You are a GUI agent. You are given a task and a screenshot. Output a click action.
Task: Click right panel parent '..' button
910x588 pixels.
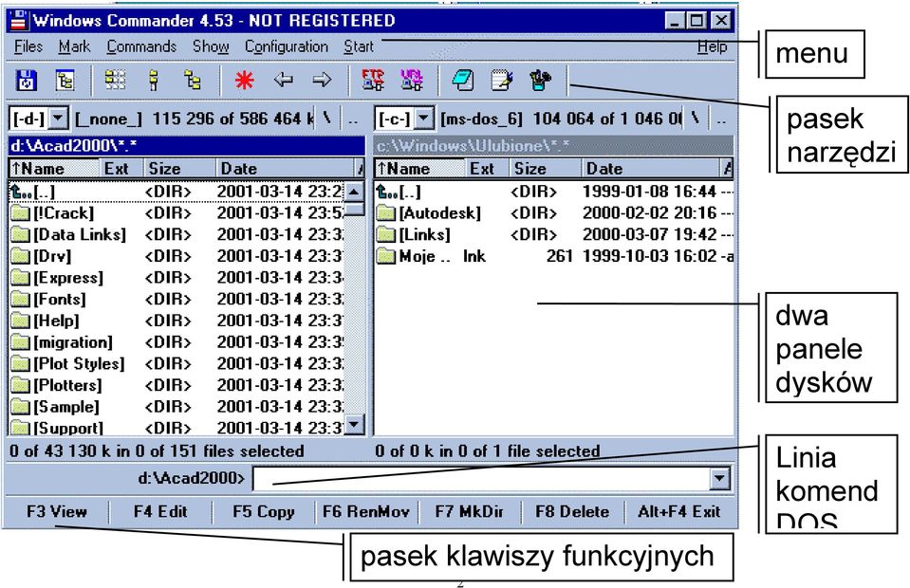click(720, 119)
